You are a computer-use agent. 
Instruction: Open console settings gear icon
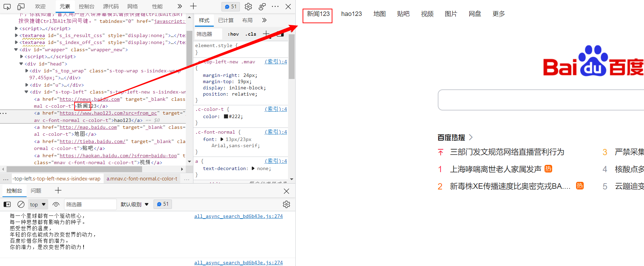(x=286, y=204)
